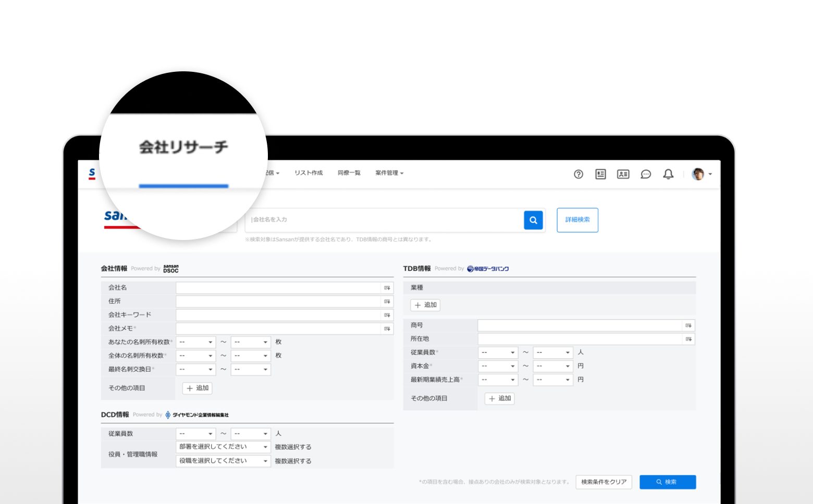Open minimum 全体の名刺所有枚数 dropdown

196,356
